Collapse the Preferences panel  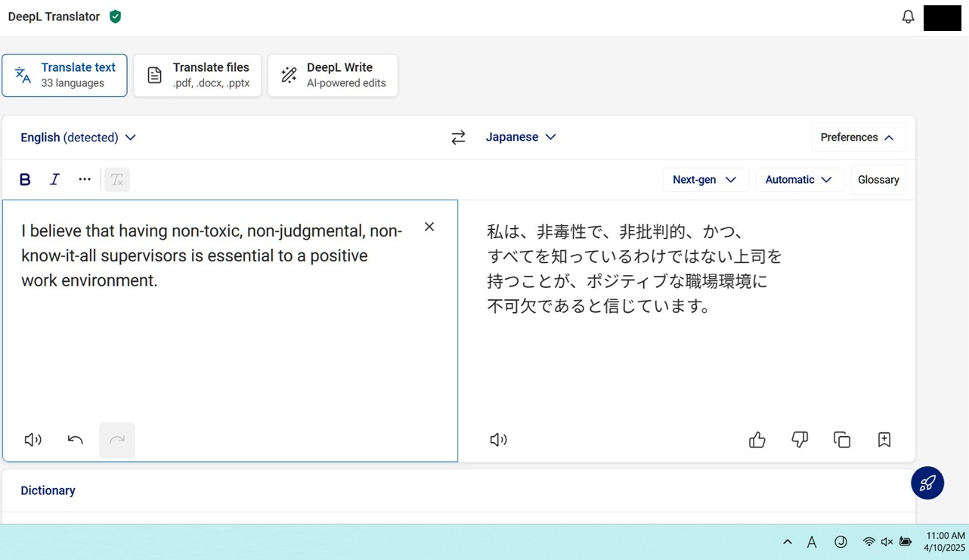tap(858, 138)
